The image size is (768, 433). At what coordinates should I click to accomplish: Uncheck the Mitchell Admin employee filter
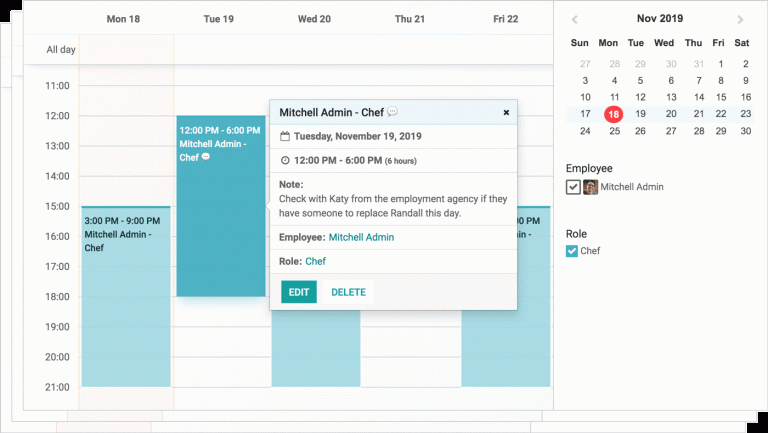(x=573, y=187)
